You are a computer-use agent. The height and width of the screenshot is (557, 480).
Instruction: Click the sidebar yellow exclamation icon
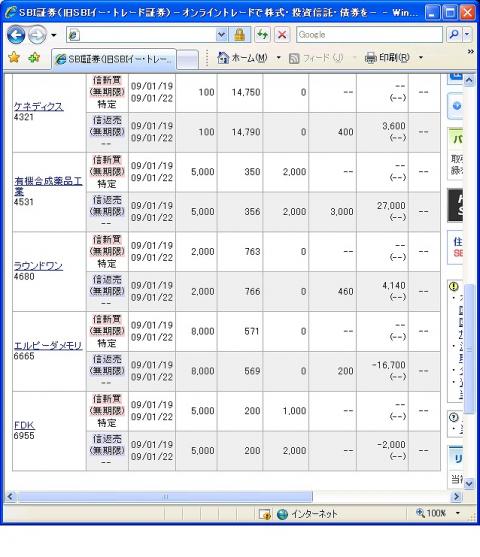click(454, 286)
